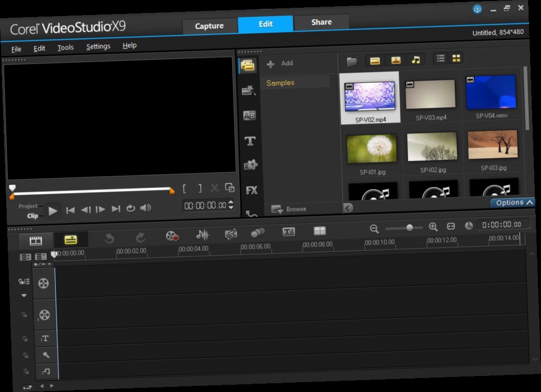
Task: Open the Edit menu
Action: [x=39, y=48]
